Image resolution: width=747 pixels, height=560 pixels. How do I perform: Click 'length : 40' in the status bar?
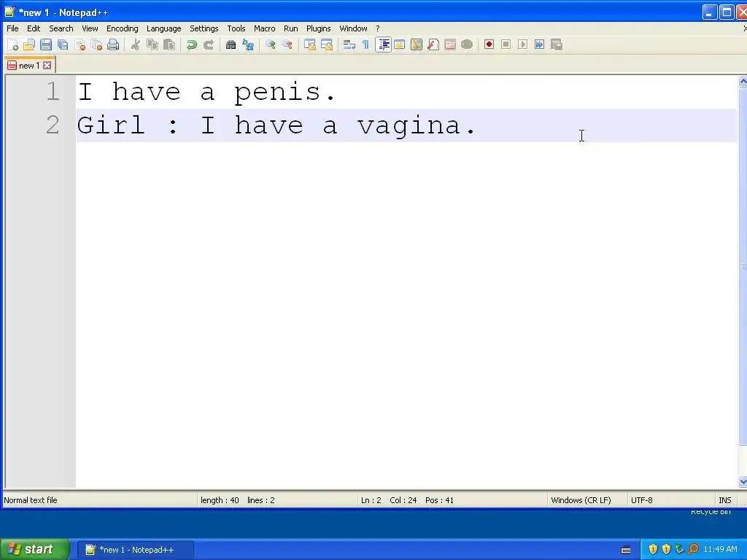point(220,500)
